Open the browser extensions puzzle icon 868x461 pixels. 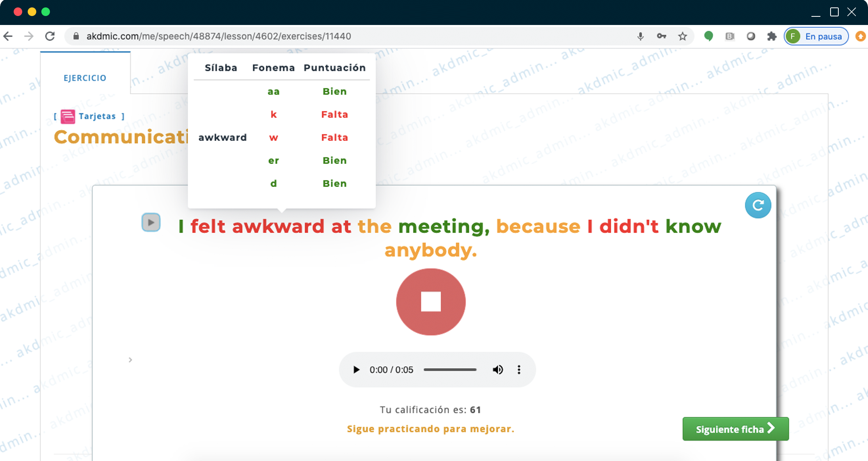coord(772,36)
